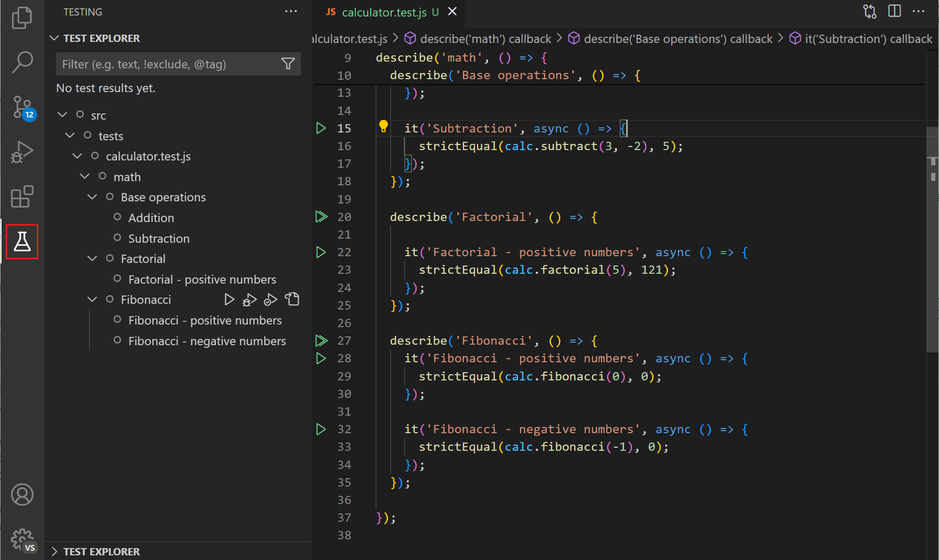
Task: Collapse the src tree node
Action: [x=62, y=114]
